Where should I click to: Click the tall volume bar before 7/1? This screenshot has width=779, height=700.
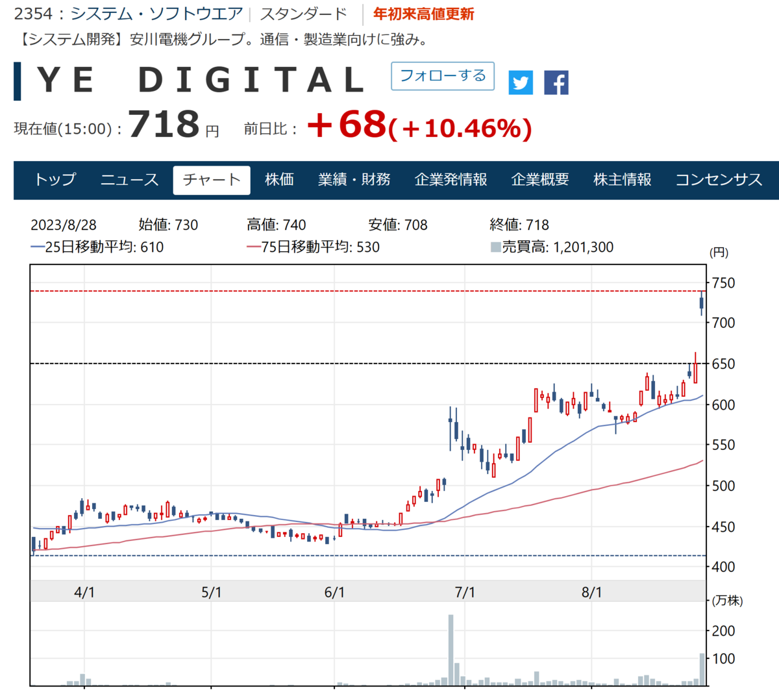(x=451, y=649)
